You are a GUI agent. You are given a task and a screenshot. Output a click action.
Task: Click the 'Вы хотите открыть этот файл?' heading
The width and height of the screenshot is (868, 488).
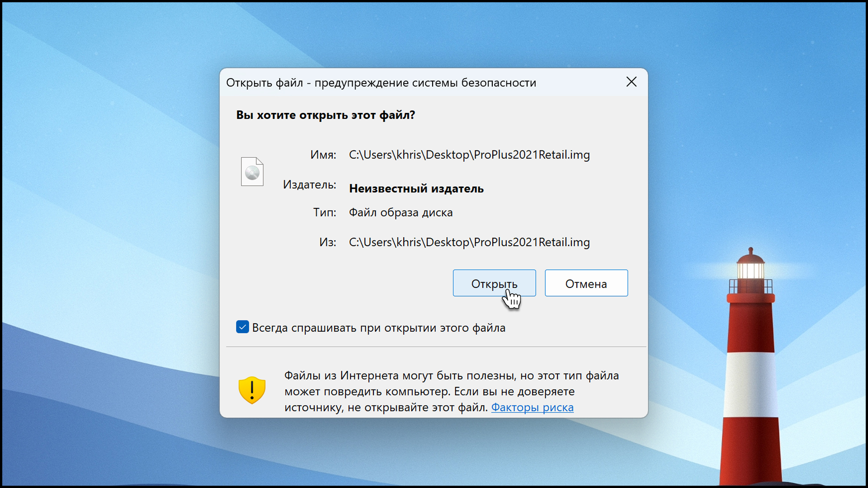(325, 115)
